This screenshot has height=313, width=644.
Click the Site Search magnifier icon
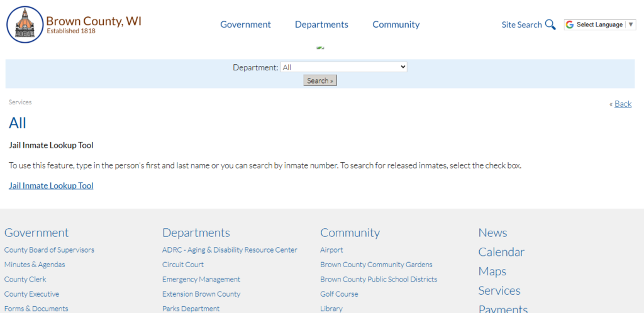(550, 25)
